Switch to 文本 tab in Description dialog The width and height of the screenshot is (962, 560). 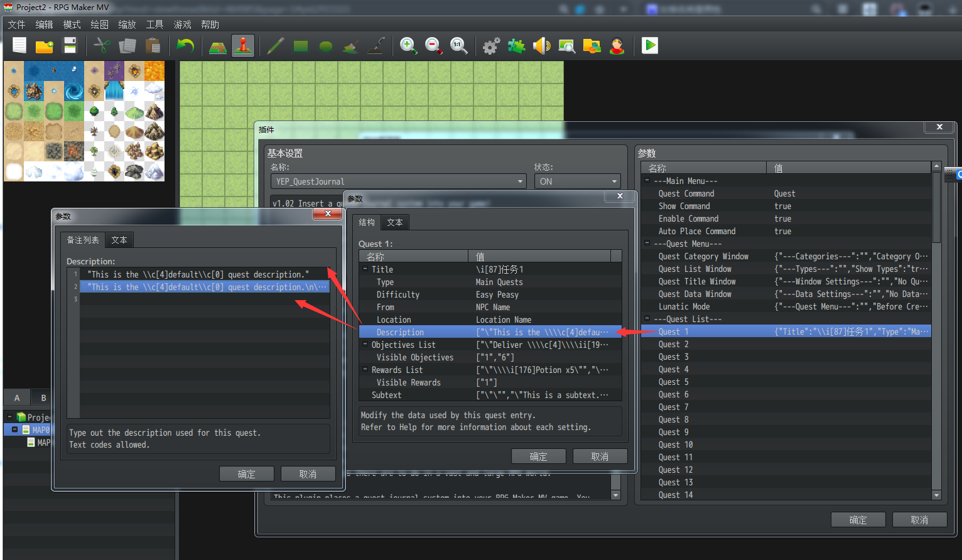point(119,240)
